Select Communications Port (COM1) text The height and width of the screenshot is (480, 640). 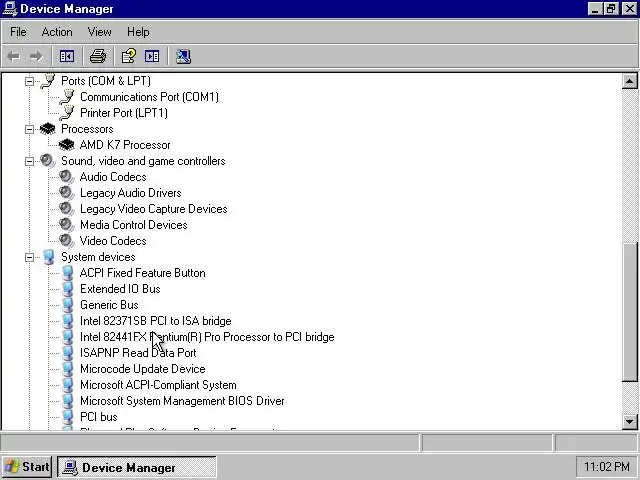(149, 97)
